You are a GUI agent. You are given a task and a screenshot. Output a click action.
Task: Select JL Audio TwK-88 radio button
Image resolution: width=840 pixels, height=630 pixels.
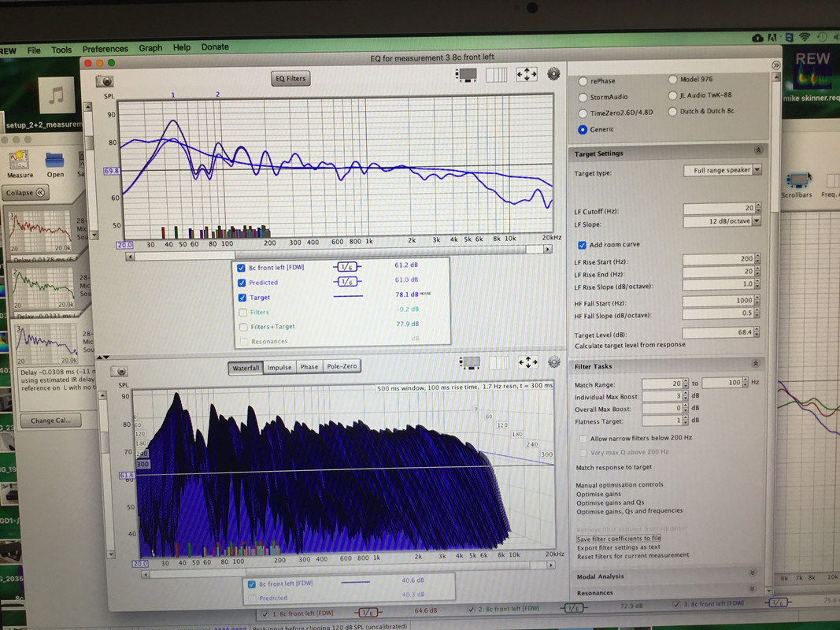[672, 95]
